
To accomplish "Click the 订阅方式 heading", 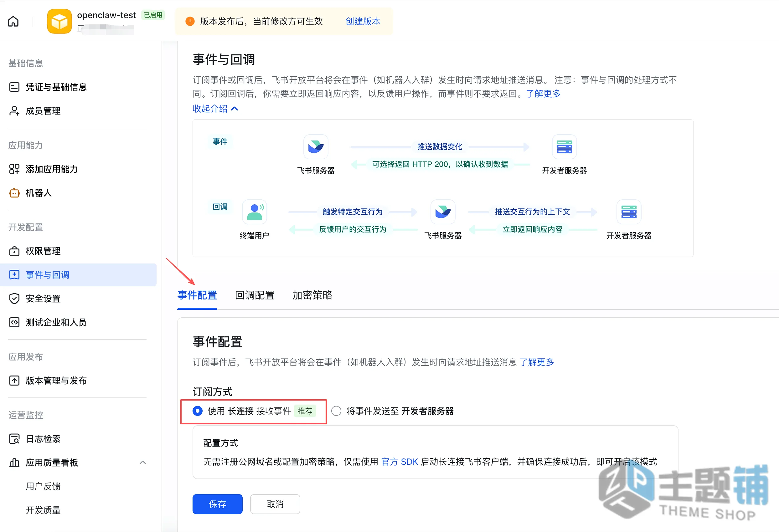I will [x=213, y=392].
